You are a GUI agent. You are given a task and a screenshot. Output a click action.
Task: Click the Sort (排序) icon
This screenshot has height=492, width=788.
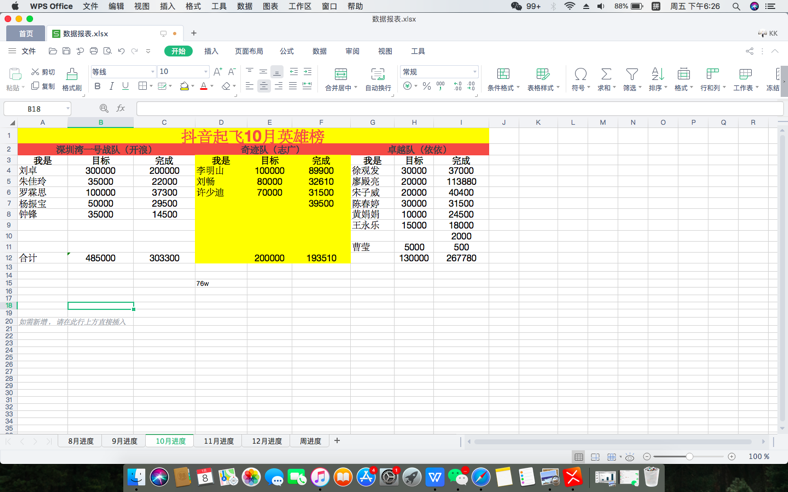coord(657,74)
